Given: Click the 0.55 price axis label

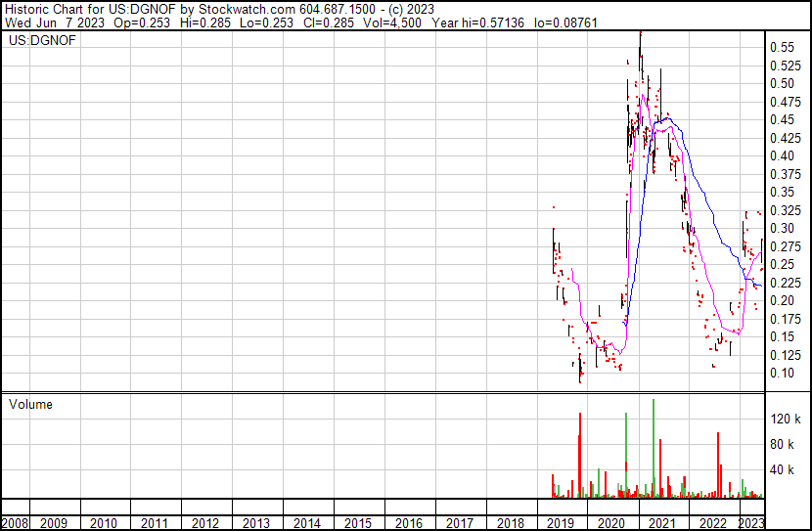Looking at the screenshot, I should click(x=781, y=47).
